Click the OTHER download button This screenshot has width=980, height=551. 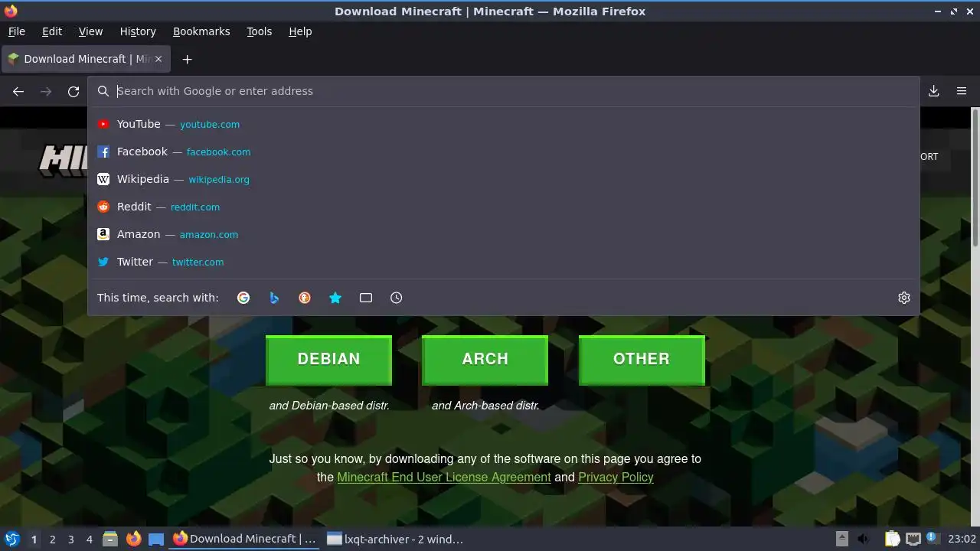(x=642, y=359)
